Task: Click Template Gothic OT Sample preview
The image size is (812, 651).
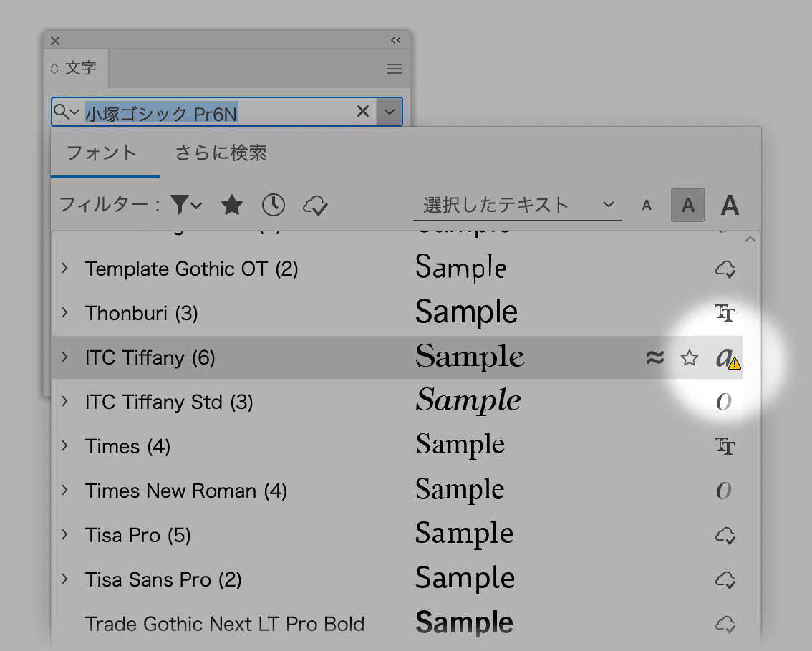Action: pyautogui.click(x=461, y=268)
